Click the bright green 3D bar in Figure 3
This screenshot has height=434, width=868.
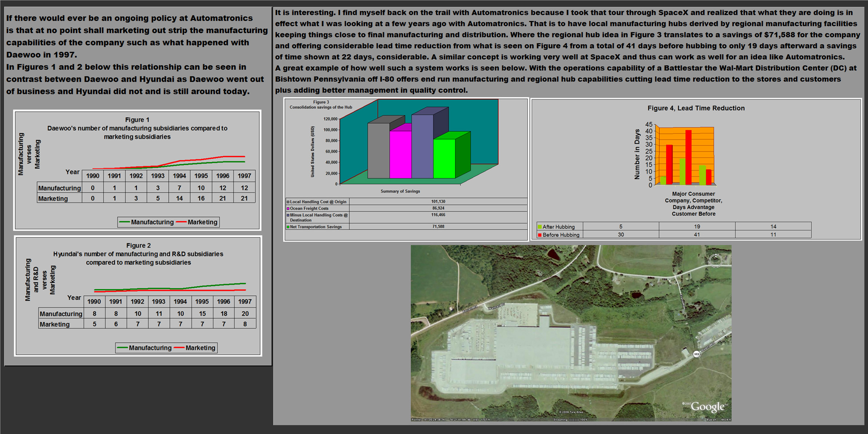(444, 158)
